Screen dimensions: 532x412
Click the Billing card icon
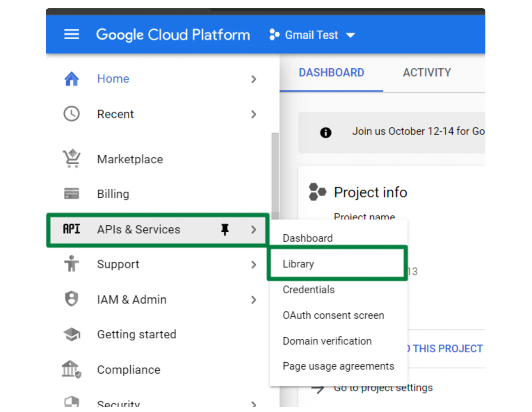[72, 193]
